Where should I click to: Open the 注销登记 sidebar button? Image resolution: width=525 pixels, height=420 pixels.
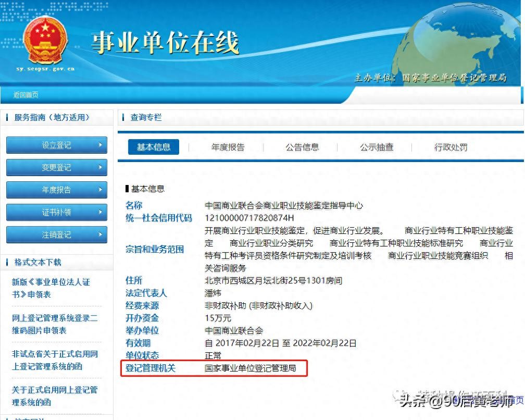pos(56,235)
